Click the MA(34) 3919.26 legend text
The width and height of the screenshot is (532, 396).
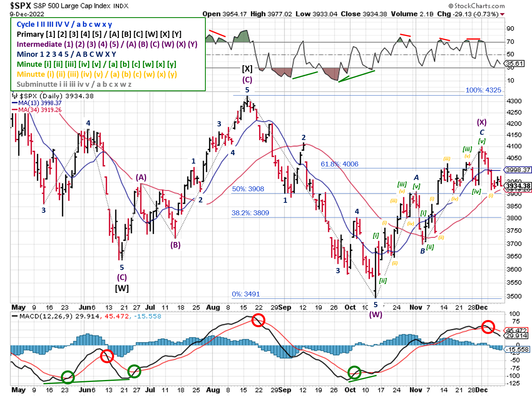tap(40, 110)
